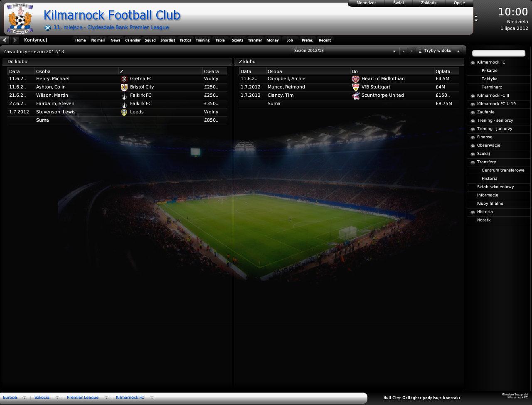Open the Zakładki menu

click(429, 3)
